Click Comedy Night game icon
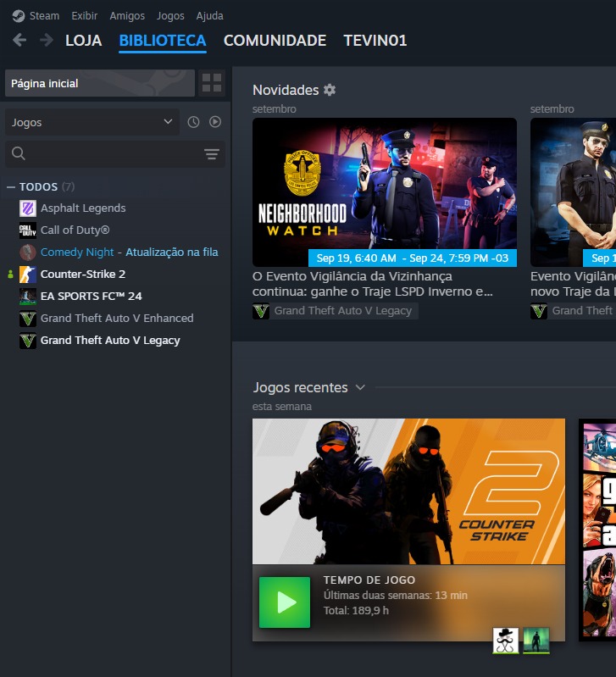The width and height of the screenshot is (616, 677). (28, 252)
